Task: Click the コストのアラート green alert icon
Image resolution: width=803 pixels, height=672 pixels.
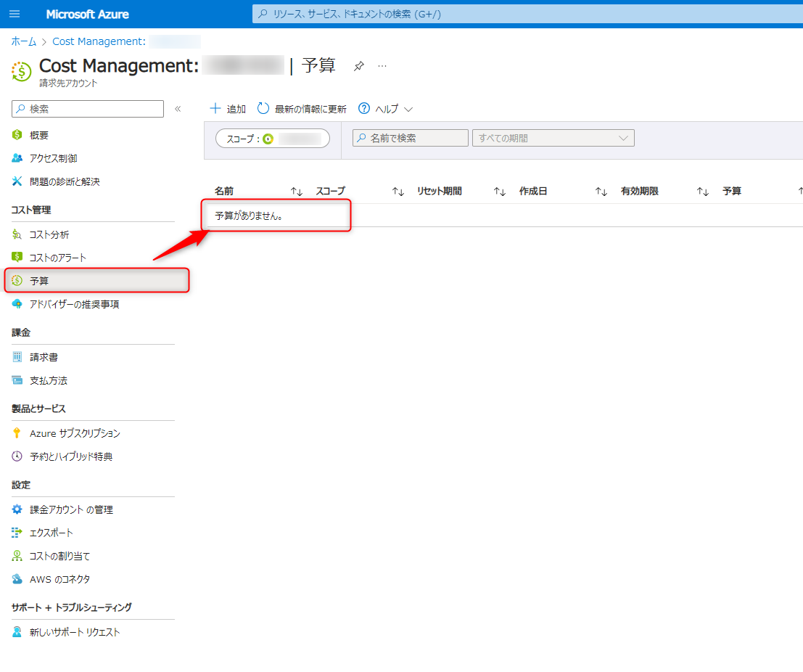Action: point(17,257)
